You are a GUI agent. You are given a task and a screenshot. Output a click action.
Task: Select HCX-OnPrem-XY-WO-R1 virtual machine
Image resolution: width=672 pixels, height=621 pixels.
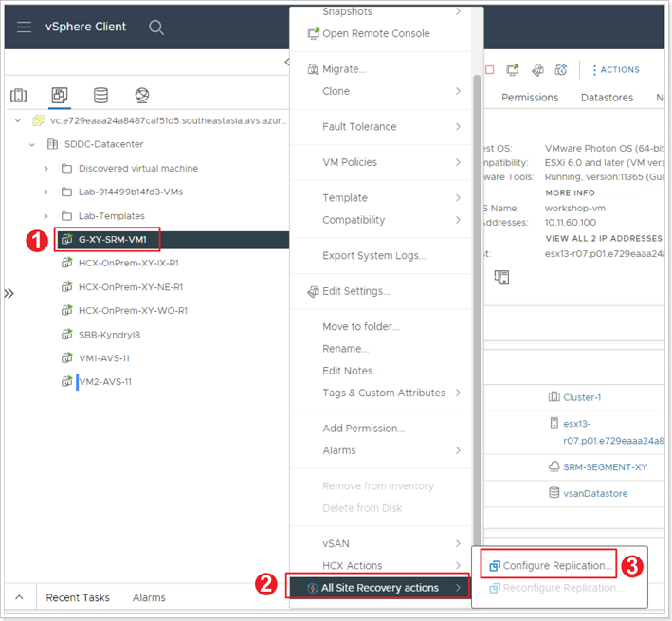133,311
